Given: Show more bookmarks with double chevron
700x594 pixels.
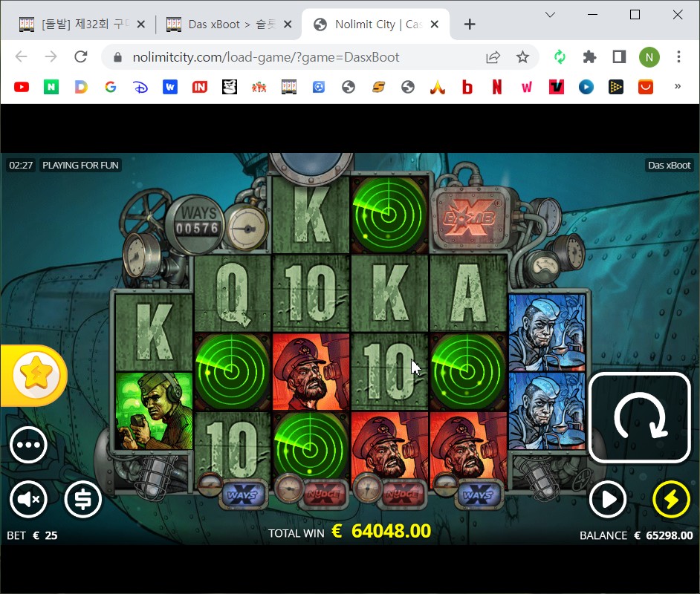Looking at the screenshot, I should pyautogui.click(x=678, y=86).
